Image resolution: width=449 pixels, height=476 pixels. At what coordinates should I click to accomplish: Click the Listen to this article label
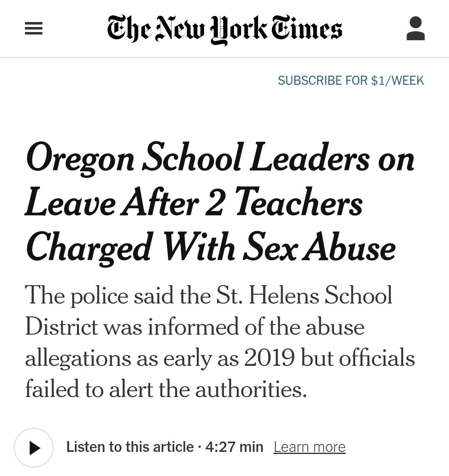pos(130,447)
